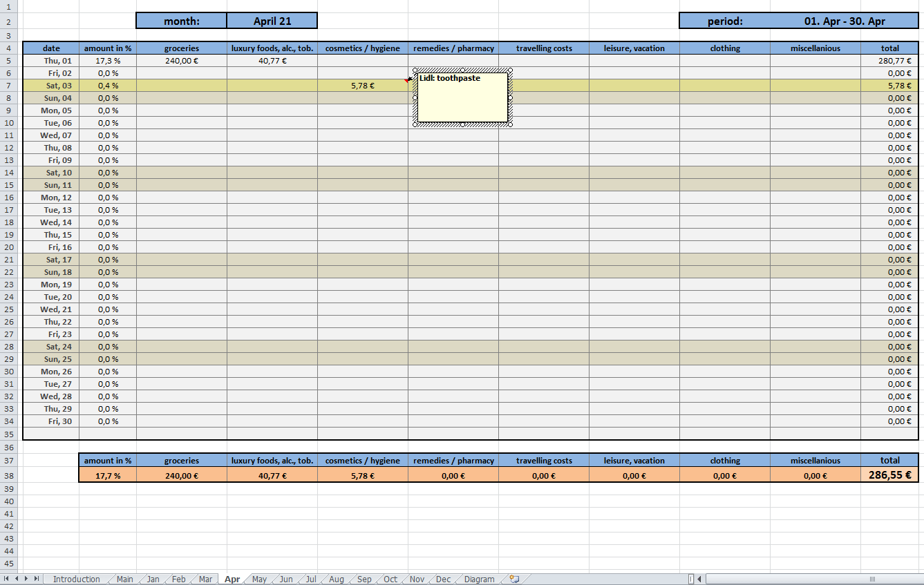Select the groceries cell showing 240,00 € for Thu, 01
Screen dimensions: 924x585
click(x=181, y=61)
